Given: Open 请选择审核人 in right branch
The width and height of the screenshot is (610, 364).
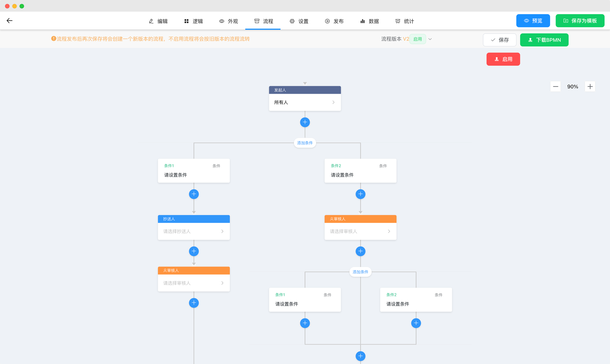Looking at the screenshot, I should coord(360,231).
